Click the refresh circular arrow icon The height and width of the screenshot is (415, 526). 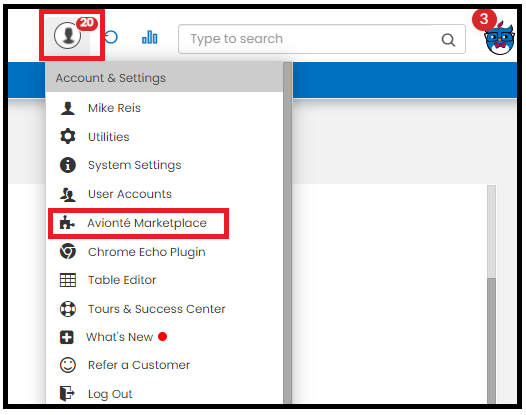pos(111,37)
